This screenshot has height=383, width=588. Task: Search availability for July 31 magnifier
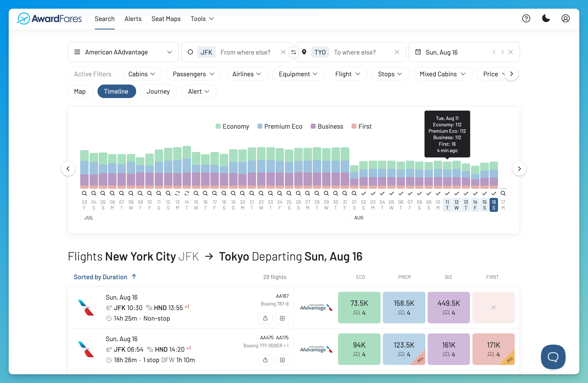345,193
